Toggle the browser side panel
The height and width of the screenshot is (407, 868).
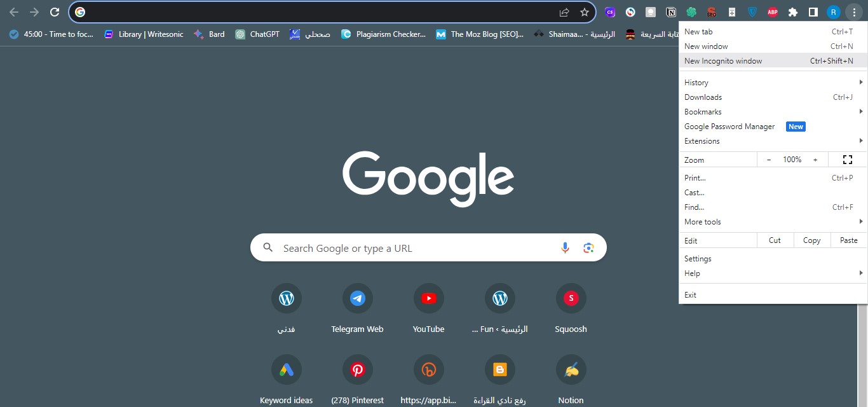[813, 12]
